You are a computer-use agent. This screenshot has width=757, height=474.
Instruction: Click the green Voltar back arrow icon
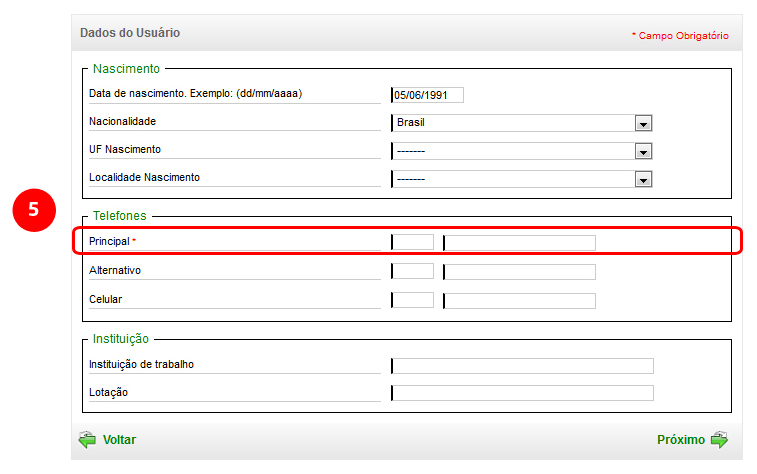87,439
